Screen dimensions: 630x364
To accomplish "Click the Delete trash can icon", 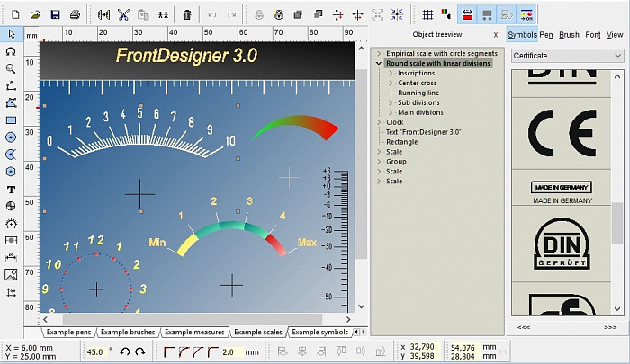I will (186, 15).
